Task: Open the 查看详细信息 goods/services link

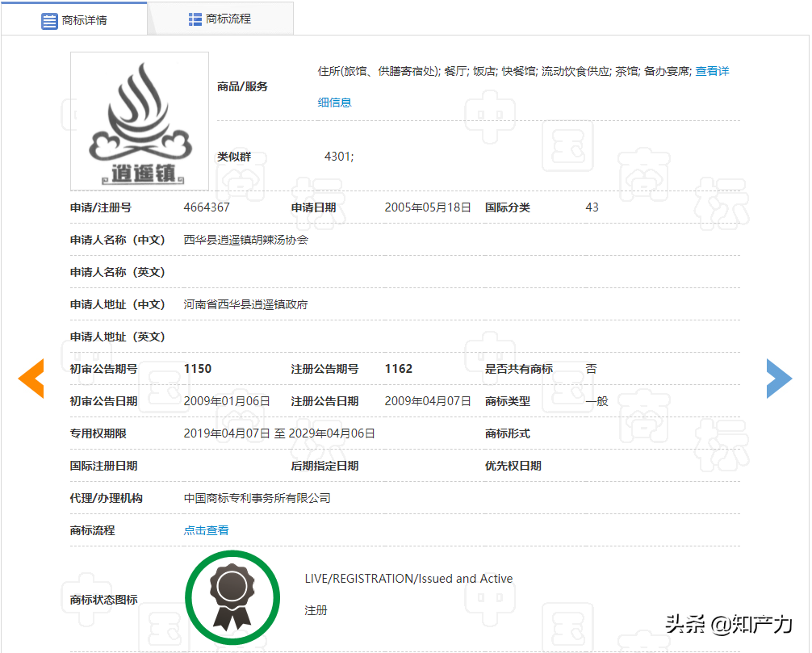Action: pos(712,71)
